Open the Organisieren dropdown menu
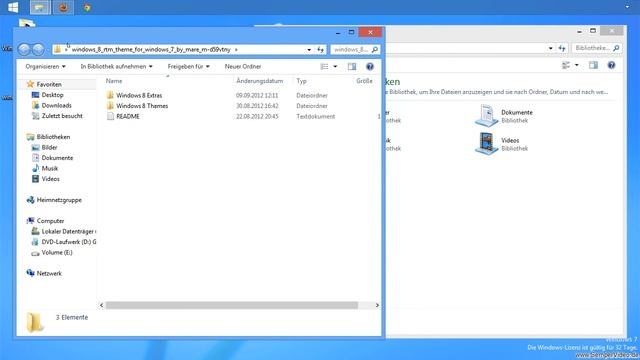Viewport: 640px width, 360px height. point(45,67)
